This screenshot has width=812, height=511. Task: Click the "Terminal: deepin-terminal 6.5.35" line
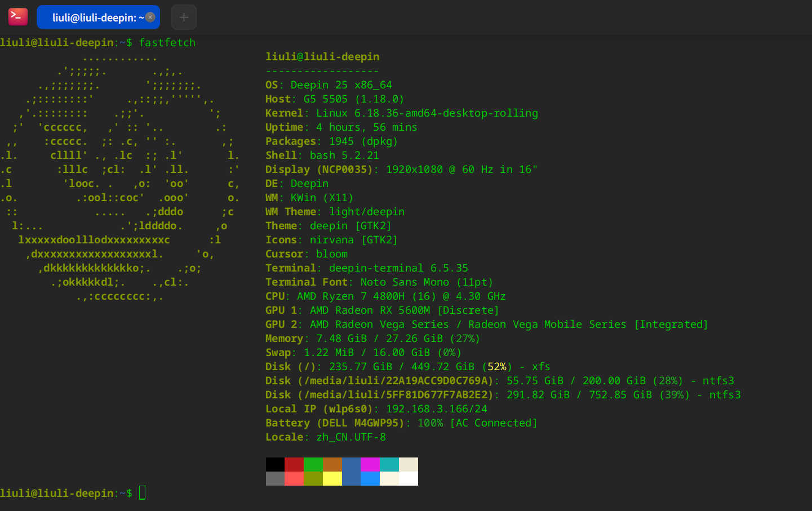click(367, 268)
